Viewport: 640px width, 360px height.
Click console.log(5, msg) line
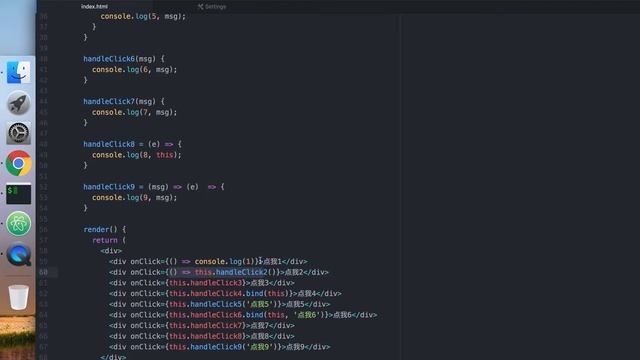[143, 16]
